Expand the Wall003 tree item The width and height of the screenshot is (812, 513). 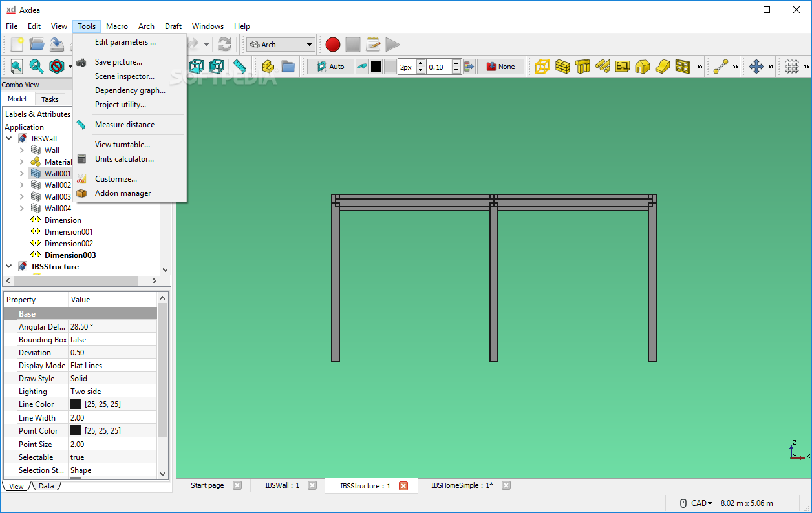point(21,196)
